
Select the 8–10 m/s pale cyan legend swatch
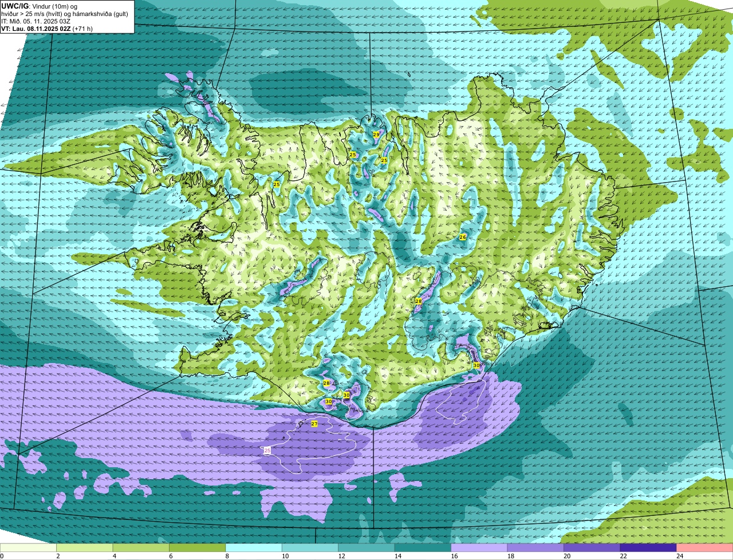point(254,547)
